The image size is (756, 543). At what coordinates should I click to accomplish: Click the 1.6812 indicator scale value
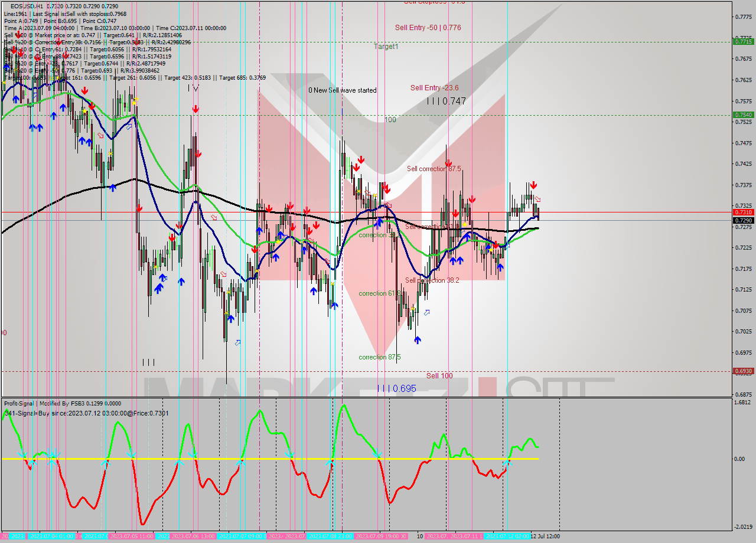tap(744, 403)
